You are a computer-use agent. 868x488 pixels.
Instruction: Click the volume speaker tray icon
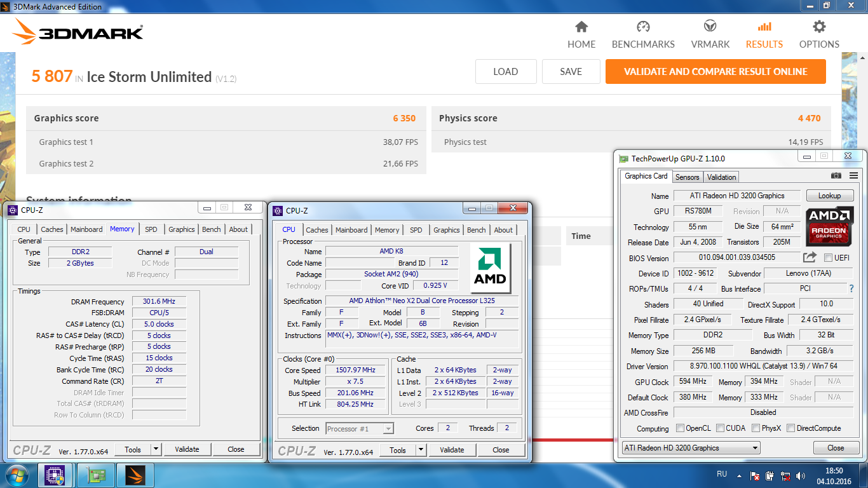pos(802,475)
